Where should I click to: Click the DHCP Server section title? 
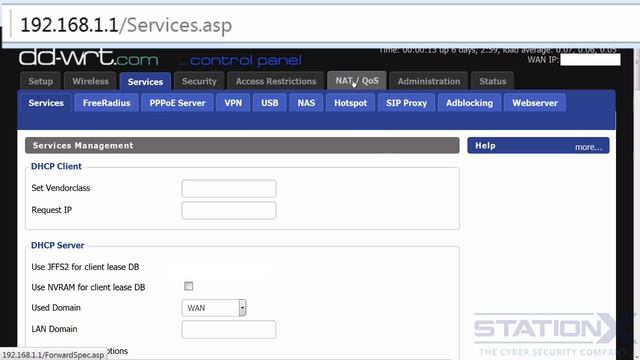pyautogui.click(x=58, y=245)
